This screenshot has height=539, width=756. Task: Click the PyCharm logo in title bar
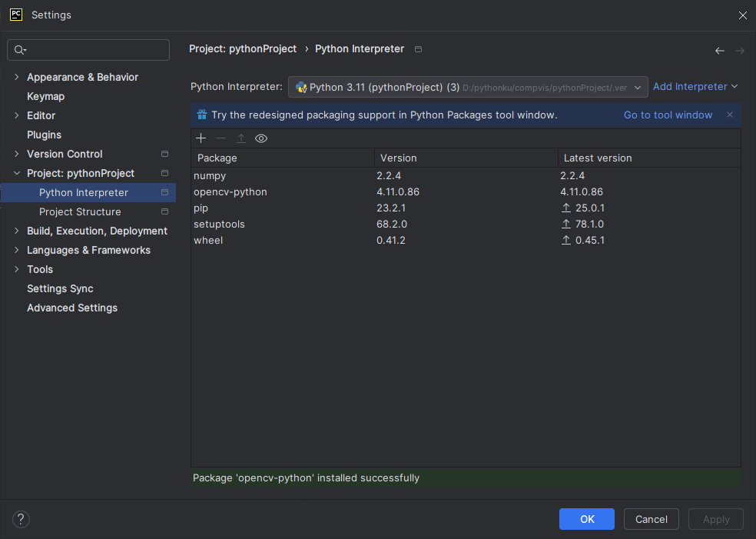pos(16,15)
